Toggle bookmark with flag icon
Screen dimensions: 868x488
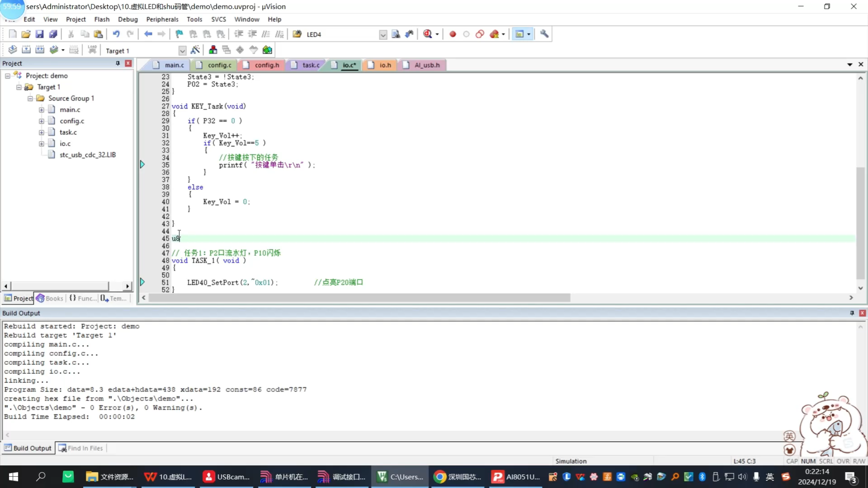[179, 34]
